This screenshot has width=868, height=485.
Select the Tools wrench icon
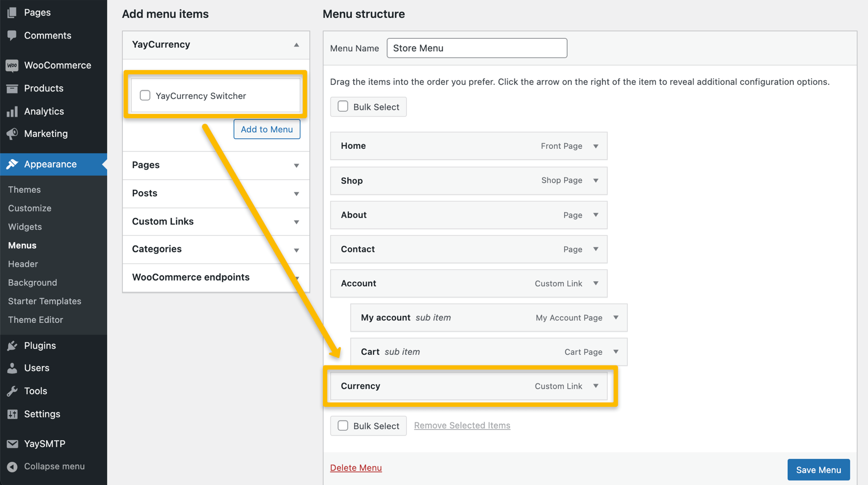tap(12, 391)
